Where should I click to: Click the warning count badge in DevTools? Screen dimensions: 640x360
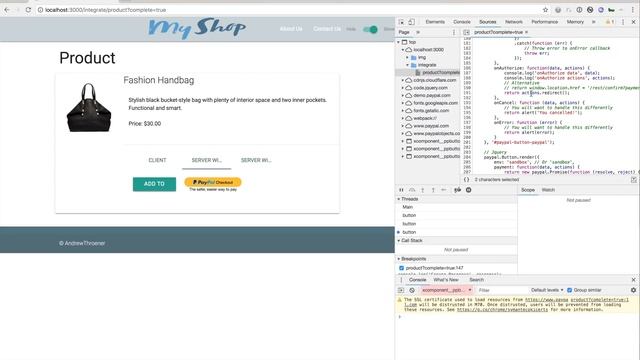click(610, 22)
